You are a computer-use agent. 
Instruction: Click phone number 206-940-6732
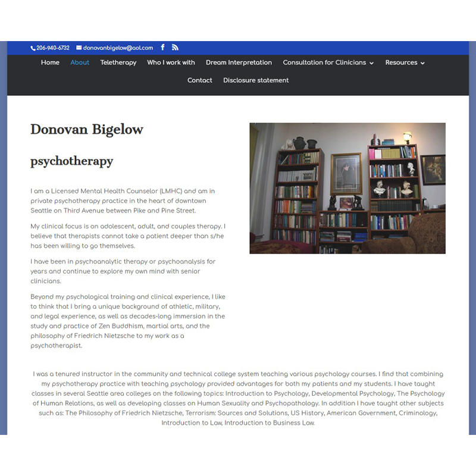pos(53,48)
